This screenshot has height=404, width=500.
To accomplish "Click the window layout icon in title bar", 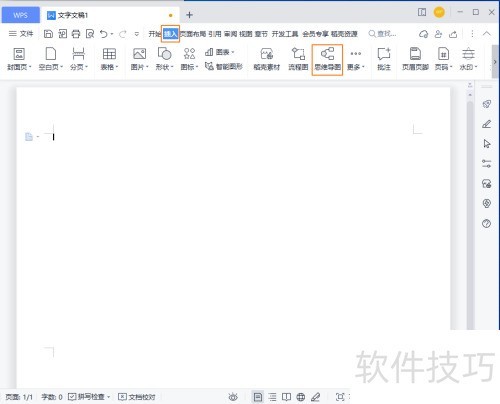I will (x=422, y=12).
